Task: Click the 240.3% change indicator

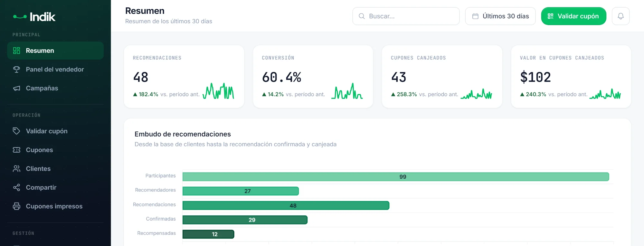Action: 533,94
